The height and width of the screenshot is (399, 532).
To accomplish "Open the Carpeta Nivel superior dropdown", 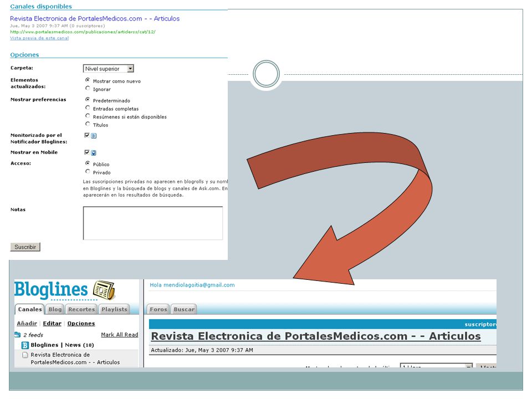I will point(109,69).
